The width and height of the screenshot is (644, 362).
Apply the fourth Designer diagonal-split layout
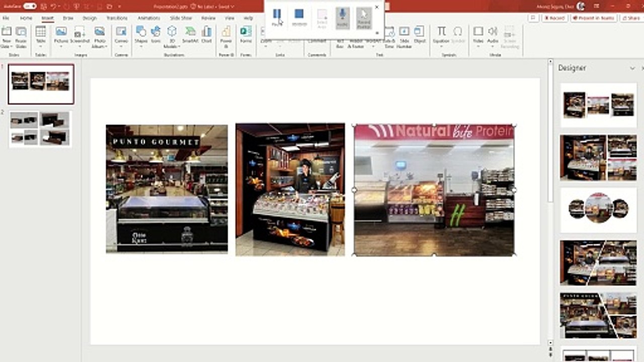(598, 263)
